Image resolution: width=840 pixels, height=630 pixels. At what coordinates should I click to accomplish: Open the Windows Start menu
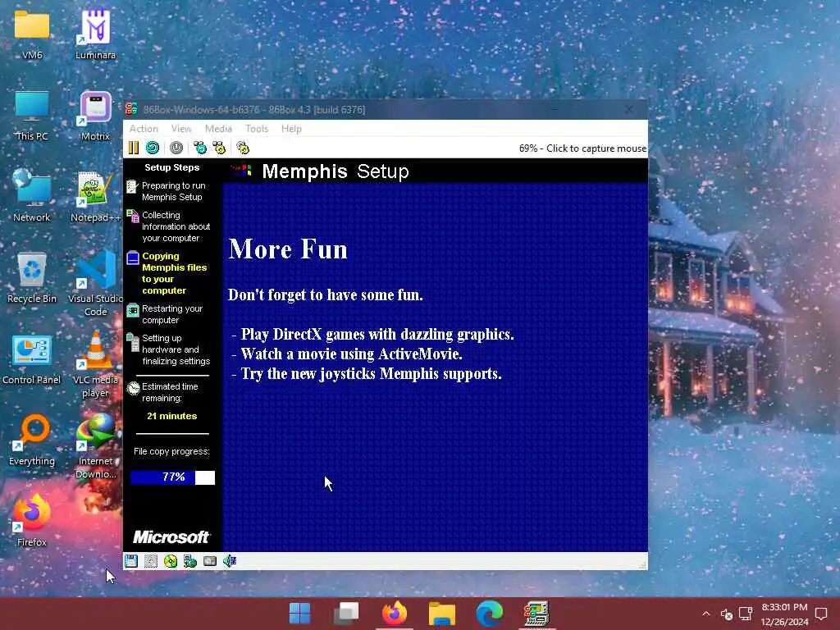[299, 614]
